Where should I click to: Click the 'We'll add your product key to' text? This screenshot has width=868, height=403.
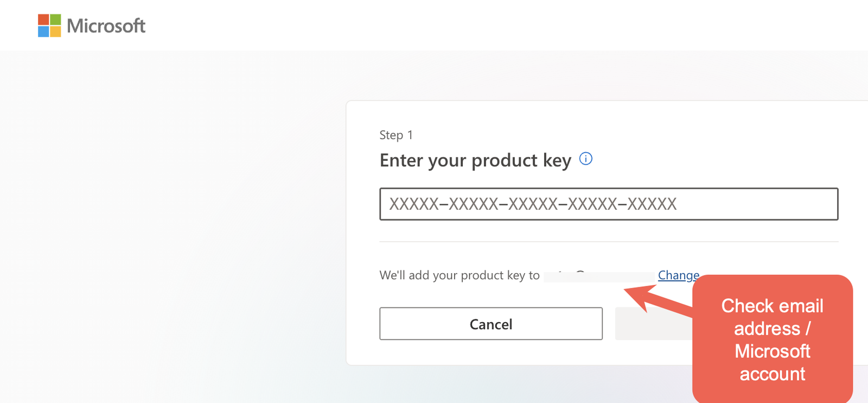tap(459, 275)
